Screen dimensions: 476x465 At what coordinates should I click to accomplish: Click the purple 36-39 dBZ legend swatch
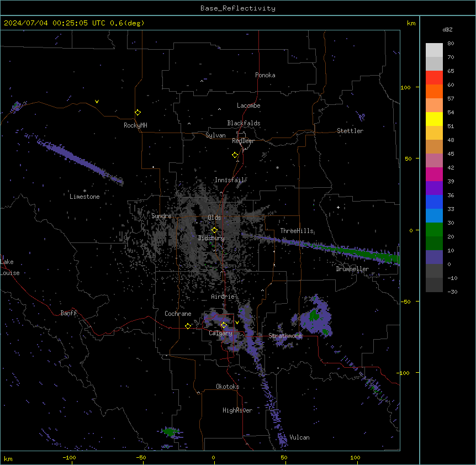(x=434, y=188)
